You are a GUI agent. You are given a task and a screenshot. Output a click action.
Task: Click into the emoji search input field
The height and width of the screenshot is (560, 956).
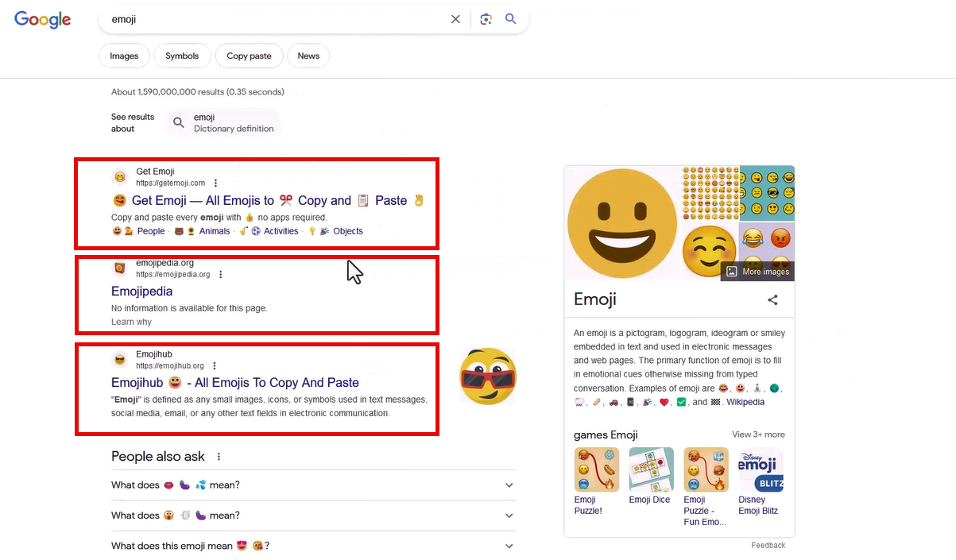click(270, 19)
